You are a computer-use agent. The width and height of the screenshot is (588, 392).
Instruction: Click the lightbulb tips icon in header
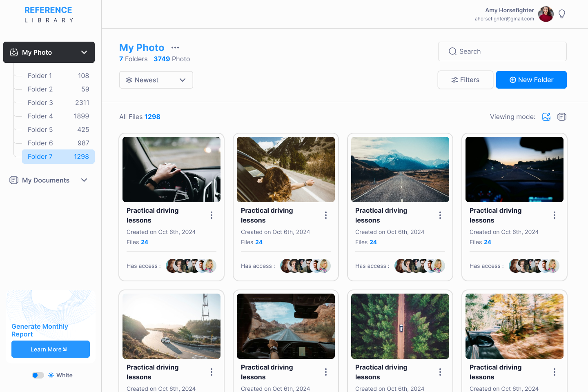562,14
